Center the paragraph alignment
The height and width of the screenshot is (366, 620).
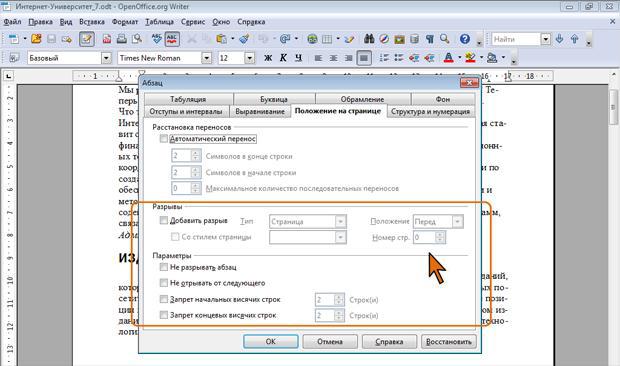pyautogui.click(x=333, y=58)
